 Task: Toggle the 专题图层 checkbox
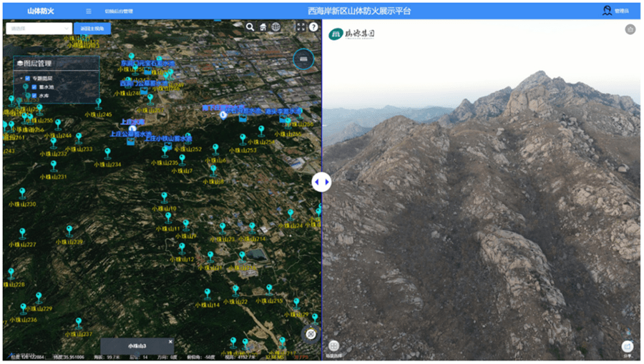coord(27,79)
